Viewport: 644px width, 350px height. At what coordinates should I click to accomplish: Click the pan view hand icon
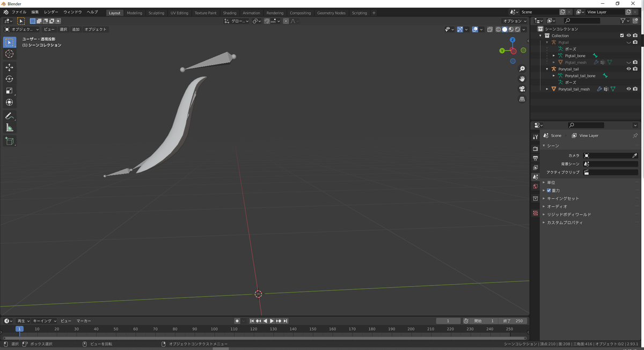(x=522, y=79)
